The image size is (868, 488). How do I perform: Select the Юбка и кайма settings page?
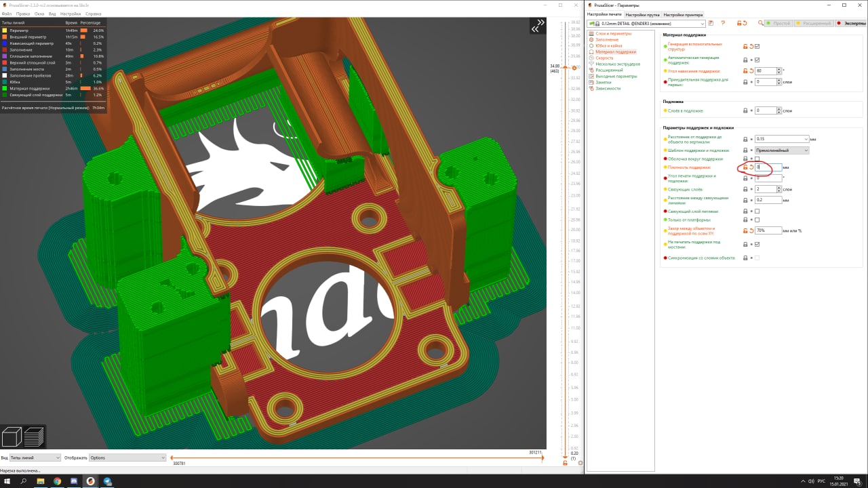click(609, 45)
